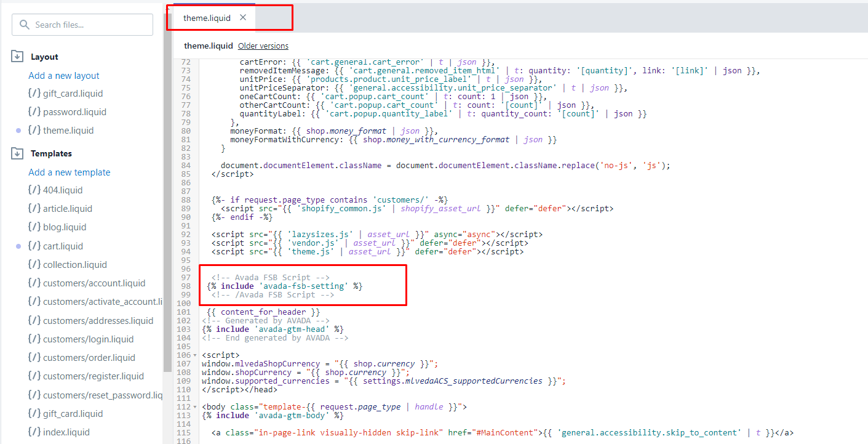Screen dimensions: 868x444
Task: Focus the Search files input field
Action: 82,25
